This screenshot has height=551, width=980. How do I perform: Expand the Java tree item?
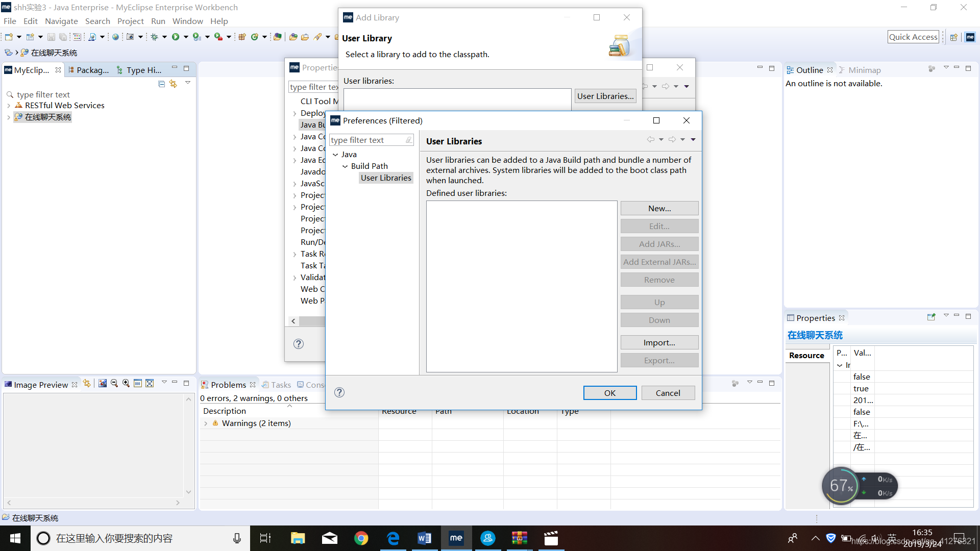(x=335, y=154)
